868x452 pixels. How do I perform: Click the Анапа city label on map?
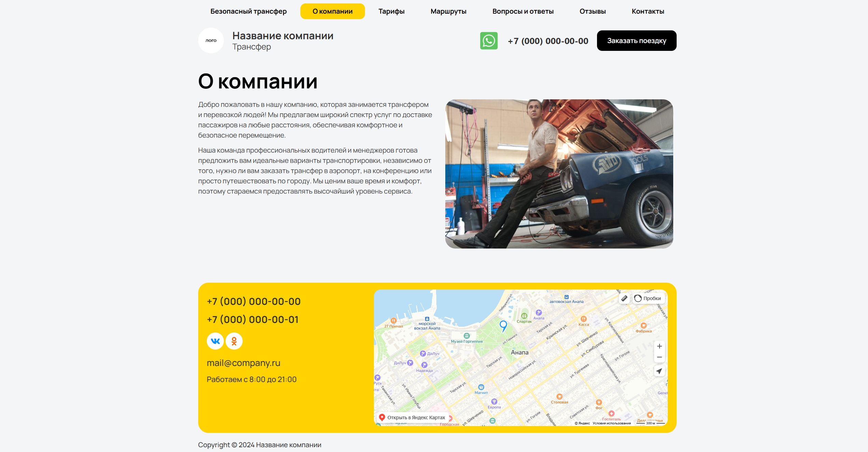[x=519, y=353]
